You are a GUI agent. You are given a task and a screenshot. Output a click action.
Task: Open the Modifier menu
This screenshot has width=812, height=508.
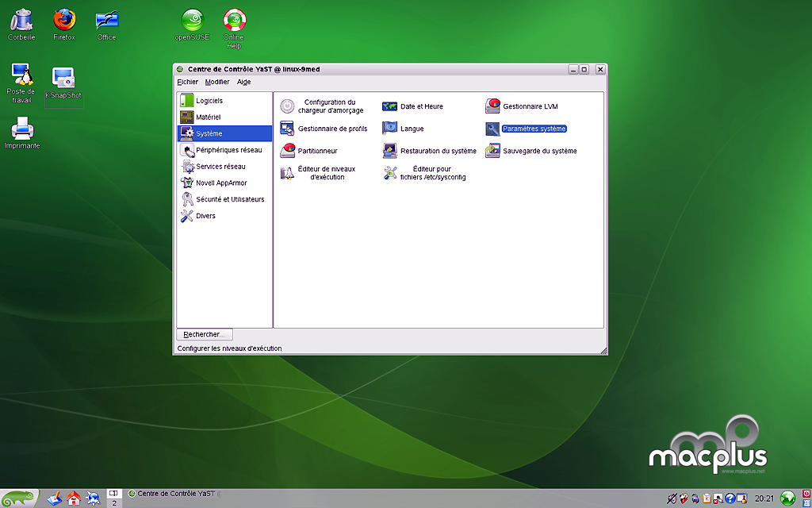click(x=217, y=82)
